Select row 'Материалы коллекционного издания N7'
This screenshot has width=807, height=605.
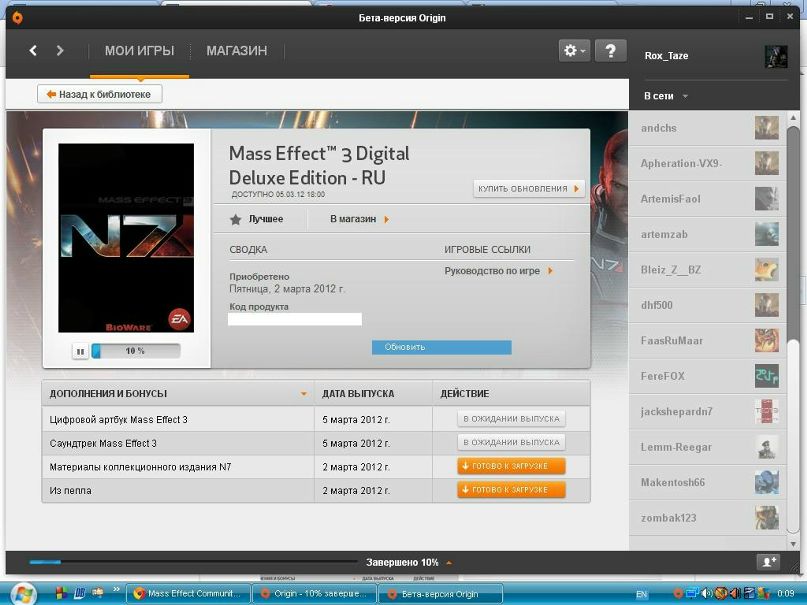(315, 467)
